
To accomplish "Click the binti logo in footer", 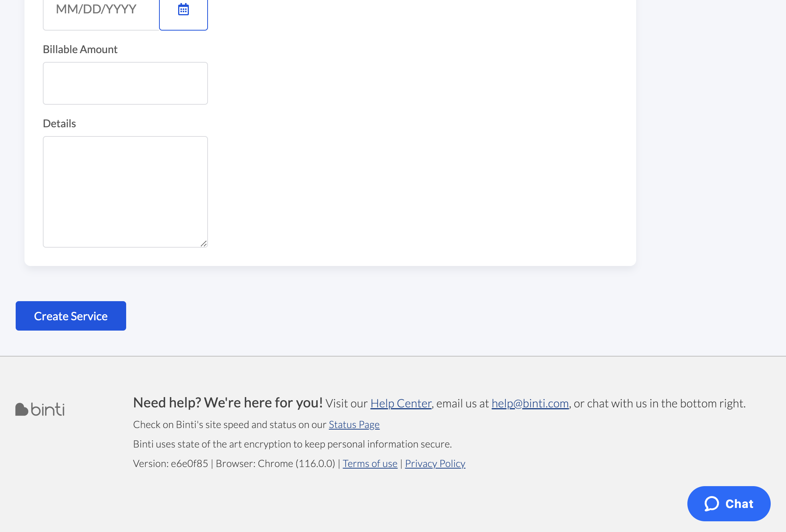I will pos(40,409).
